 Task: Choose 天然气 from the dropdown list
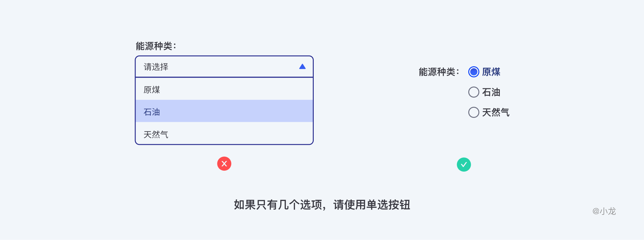point(224,134)
